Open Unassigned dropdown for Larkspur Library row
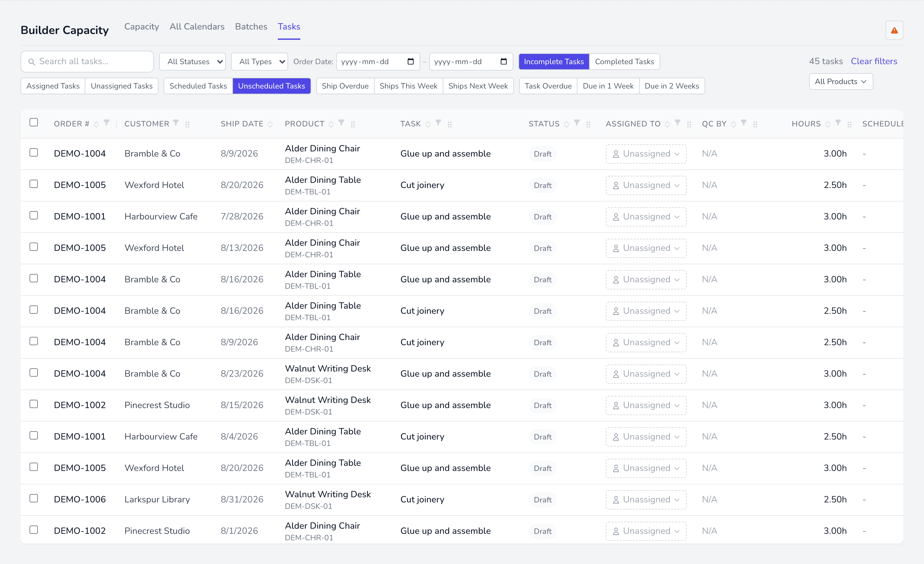 [x=646, y=500]
